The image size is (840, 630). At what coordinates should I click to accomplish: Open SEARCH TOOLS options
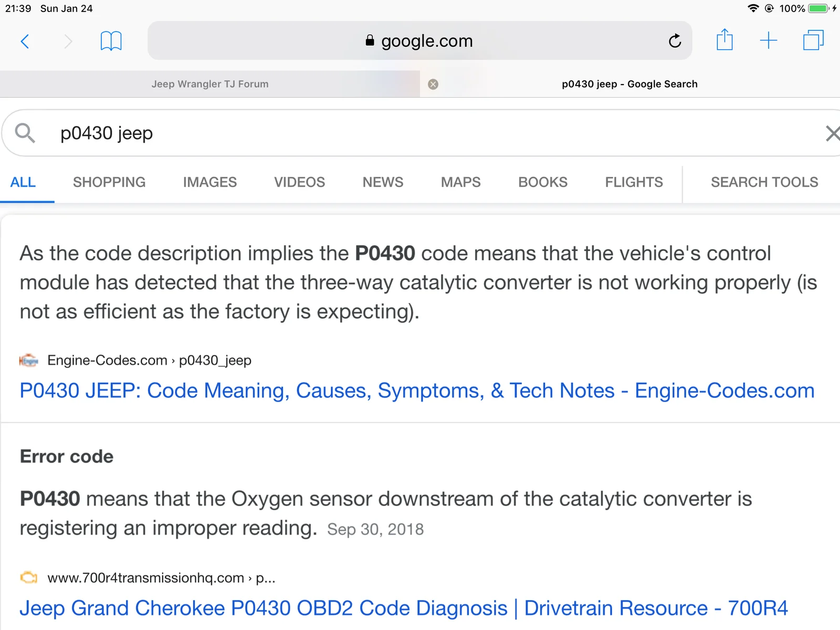(x=764, y=182)
